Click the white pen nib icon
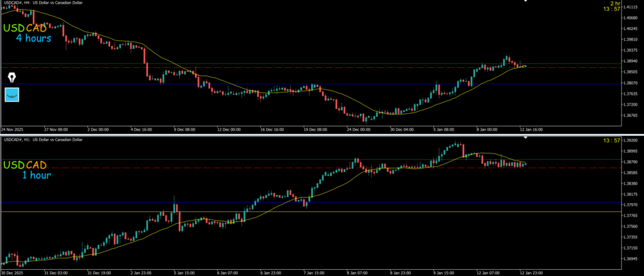This screenshot has width=644, height=276. point(13,77)
